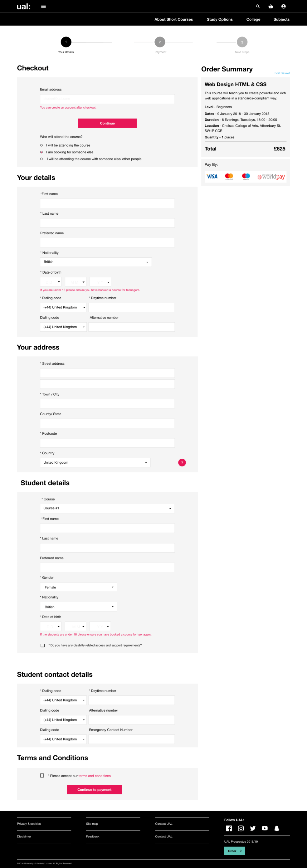Expand the Country dropdown showing United Kingdom

click(95, 463)
